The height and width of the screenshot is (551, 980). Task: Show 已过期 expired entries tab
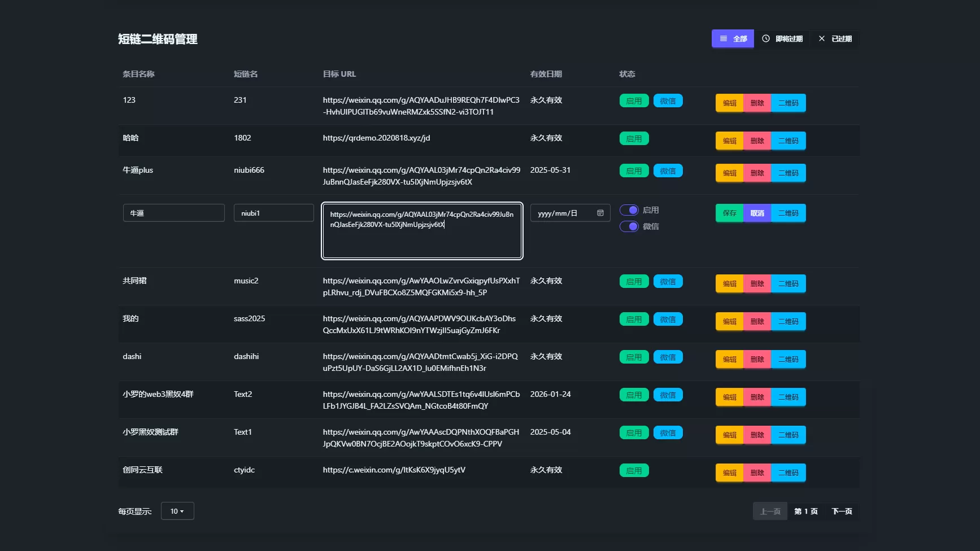[x=835, y=39]
